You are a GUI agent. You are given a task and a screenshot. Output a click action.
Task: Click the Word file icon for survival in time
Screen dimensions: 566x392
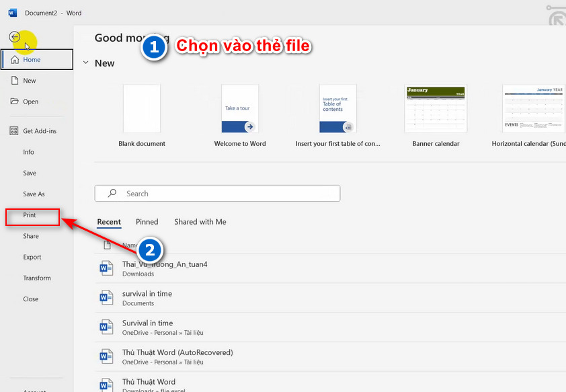click(x=107, y=298)
